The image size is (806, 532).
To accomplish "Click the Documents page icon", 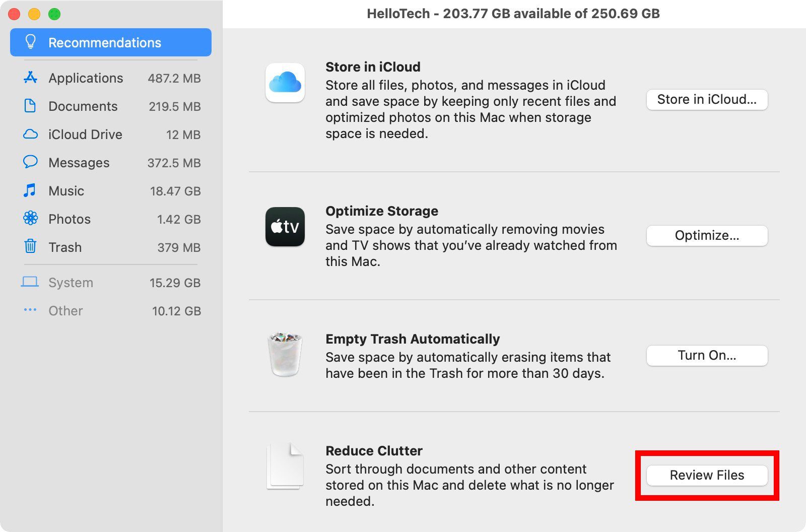I will (30, 106).
